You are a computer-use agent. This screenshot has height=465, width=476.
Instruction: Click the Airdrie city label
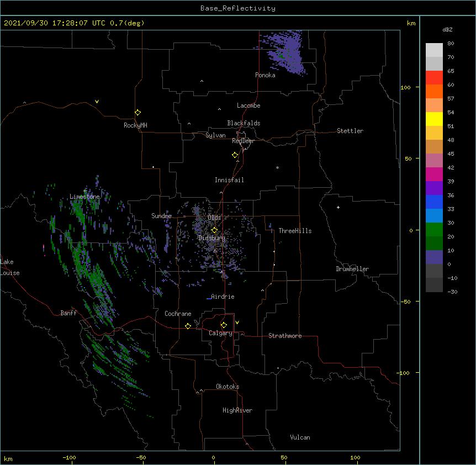coord(223,297)
